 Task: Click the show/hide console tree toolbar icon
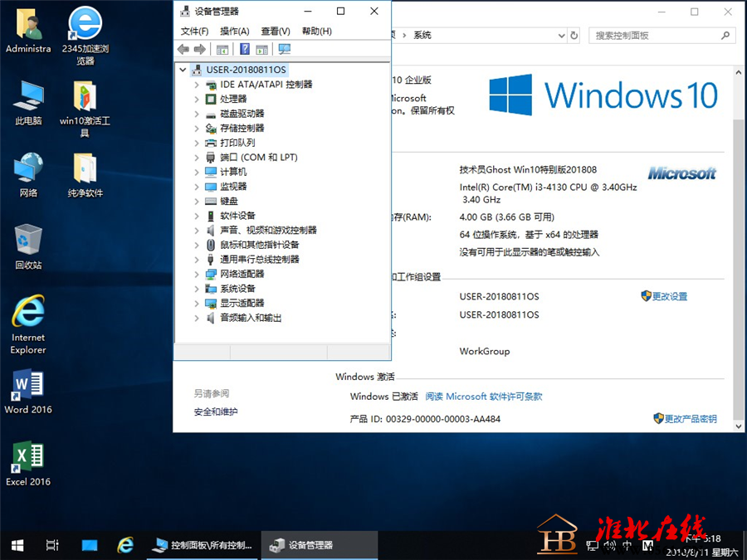pyautogui.click(x=222, y=50)
